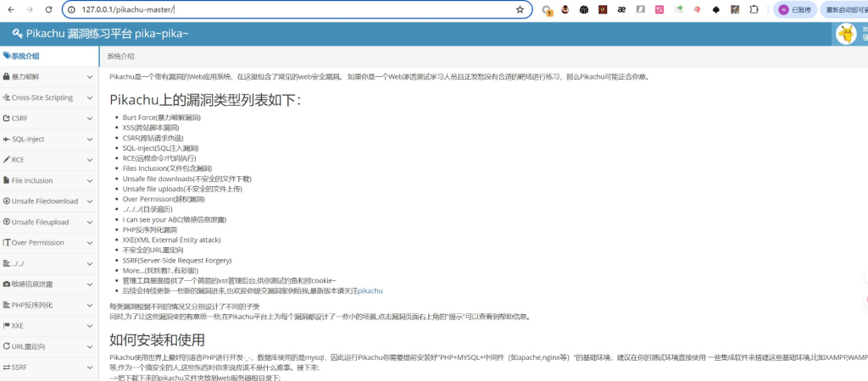Select PHP反序列化 sidebar item
The height and width of the screenshot is (381, 868).
pyautogui.click(x=49, y=305)
